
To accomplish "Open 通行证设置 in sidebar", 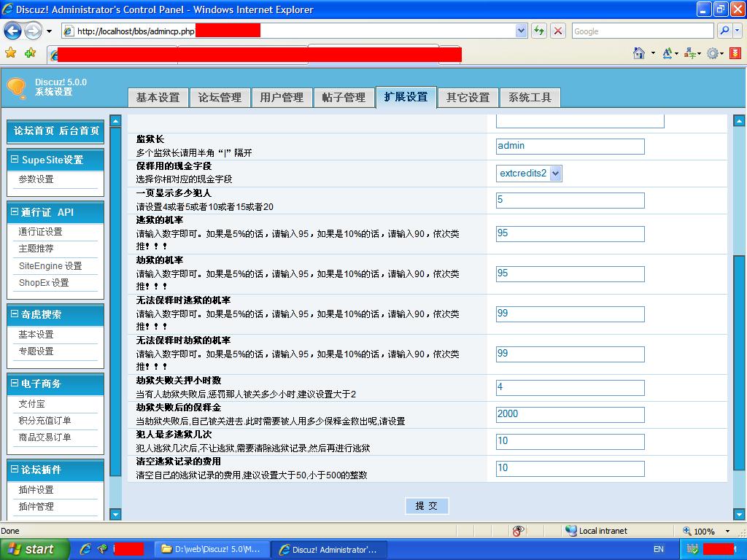I will pyautogui.click(x=41, y=232).
